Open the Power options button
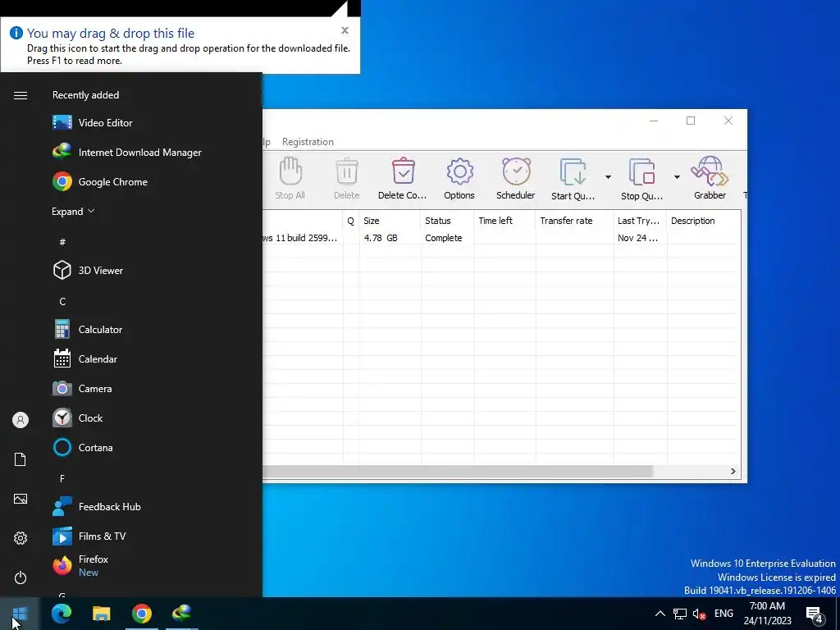 (21, 577)
